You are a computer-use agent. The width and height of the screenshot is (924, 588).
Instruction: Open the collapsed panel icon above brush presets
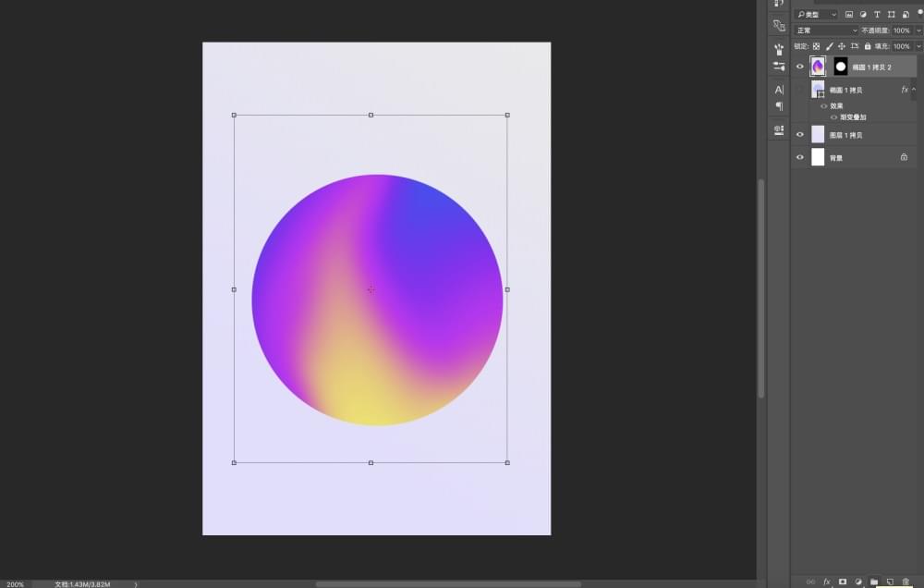[779, 25]
